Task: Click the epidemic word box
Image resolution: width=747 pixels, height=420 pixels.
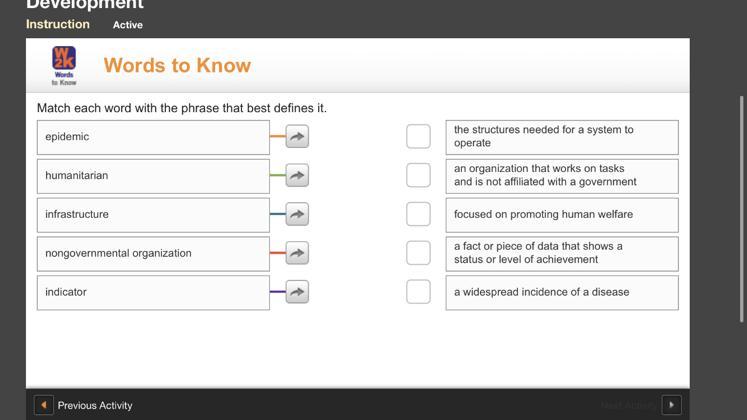Action: [x=153, y=137]
